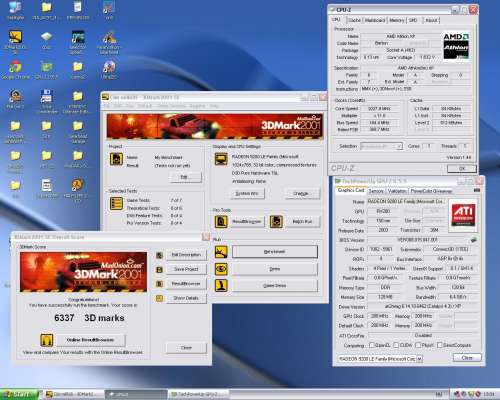
Task: Click the Demo button in 3DMark2001
Action: (275, 269)
